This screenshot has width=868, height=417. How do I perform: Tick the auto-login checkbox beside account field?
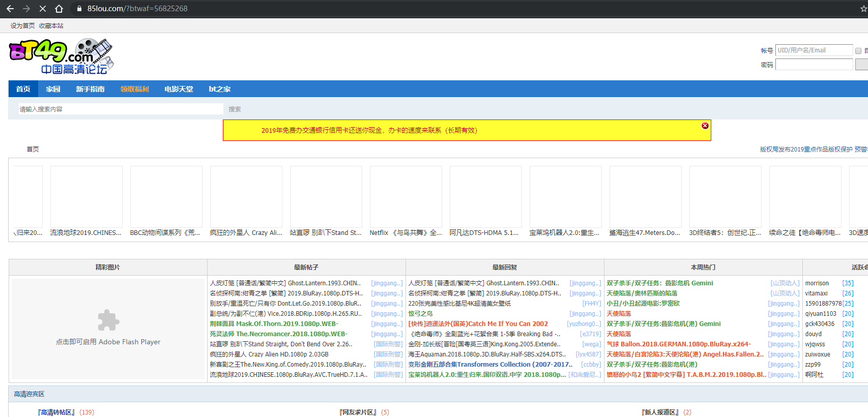pos(858,51)
